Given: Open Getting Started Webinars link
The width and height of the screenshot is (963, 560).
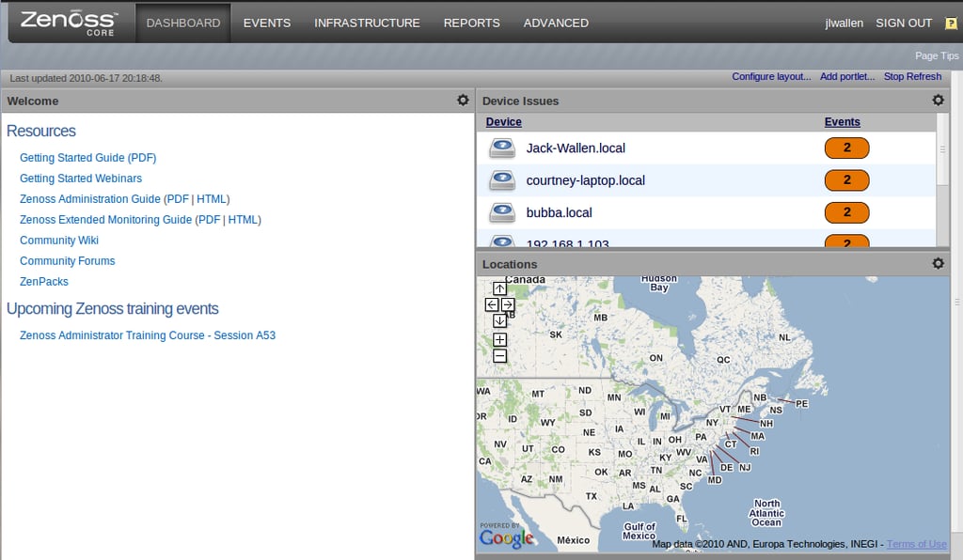Looking at the screenshot, I should click(x=81, y=179).
